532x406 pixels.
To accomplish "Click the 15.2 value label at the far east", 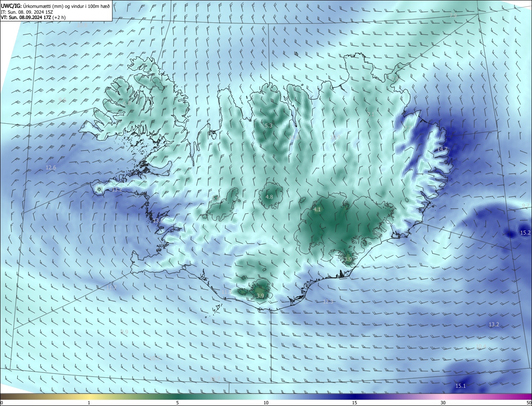I will coord(525,232).
